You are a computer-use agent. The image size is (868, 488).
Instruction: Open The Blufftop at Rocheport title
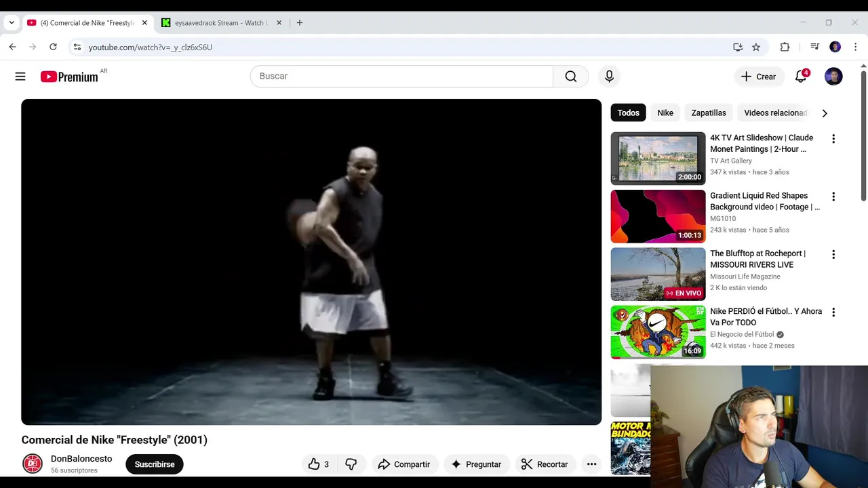coord(757,259)
